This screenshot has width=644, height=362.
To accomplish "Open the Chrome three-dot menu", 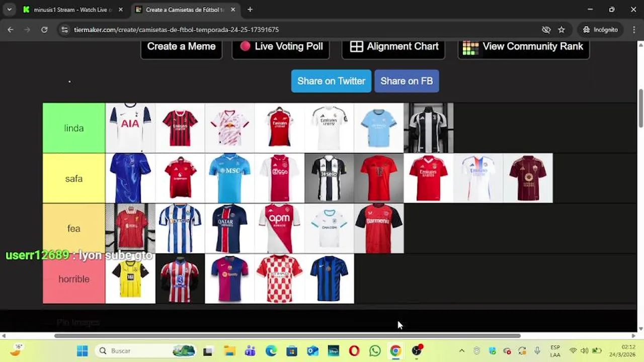I will [633, 30].
